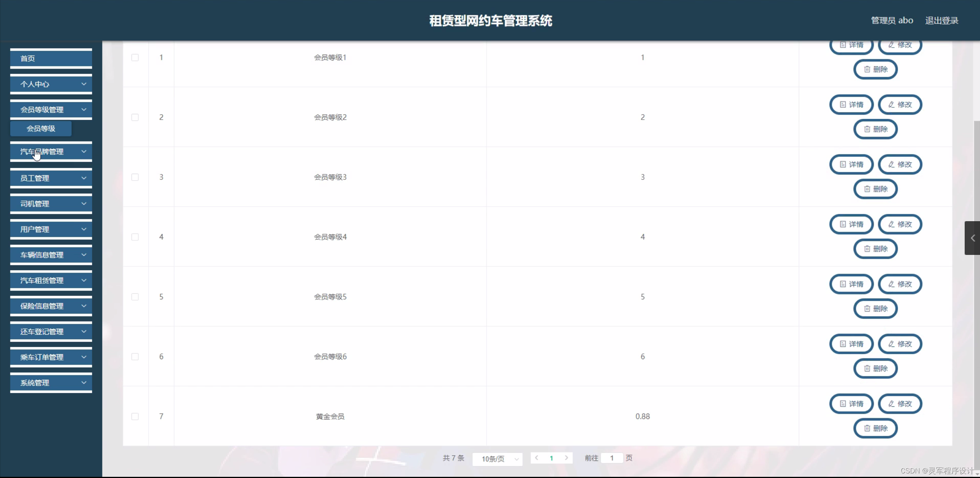
Task: Click the 详情 icon button for row 2
Action: [851, 105]
